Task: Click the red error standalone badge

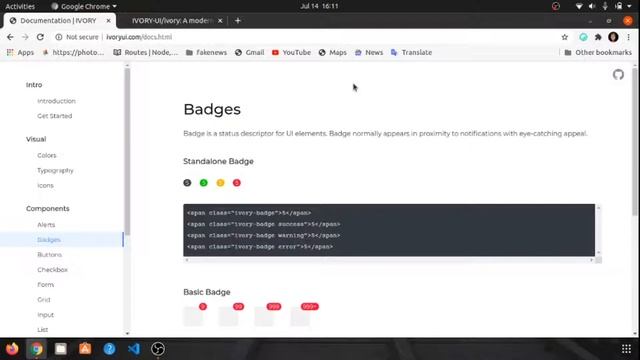Action: pyautogui.click(x=237, y=183)
